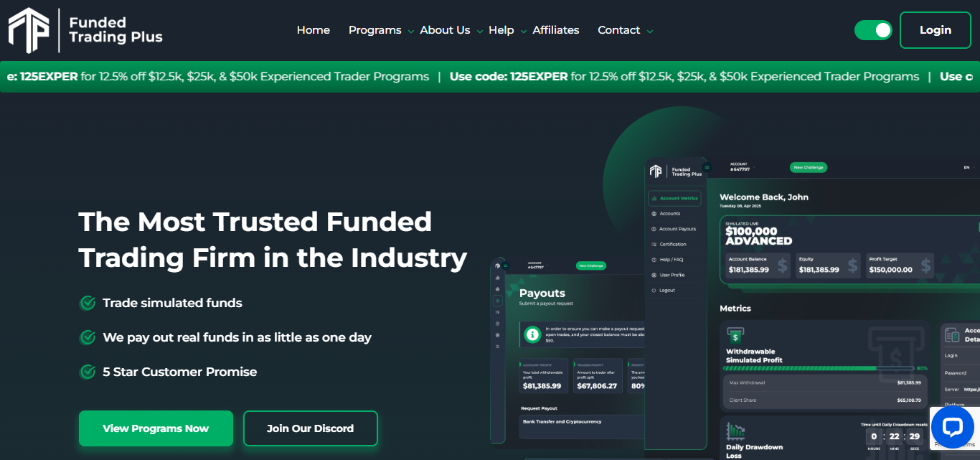Open Help menu item
Screen dimensions: 980x460
501,30
